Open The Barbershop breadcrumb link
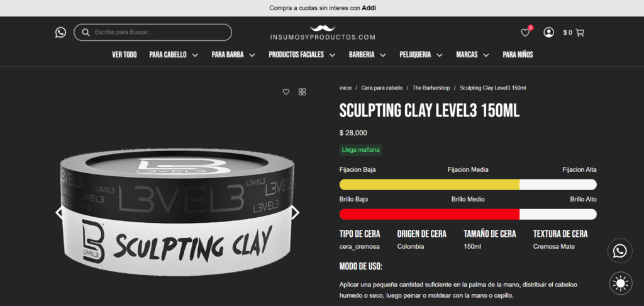 (431, 88)
